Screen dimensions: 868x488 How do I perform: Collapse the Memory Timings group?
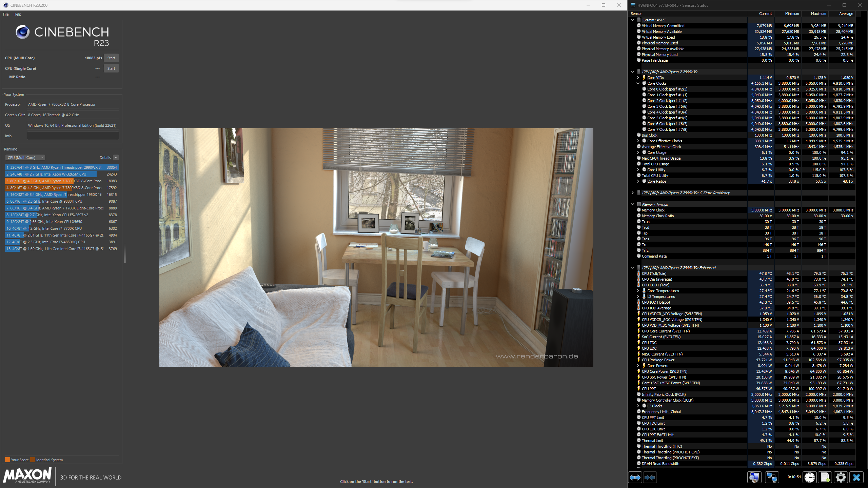tap(633, 204)
